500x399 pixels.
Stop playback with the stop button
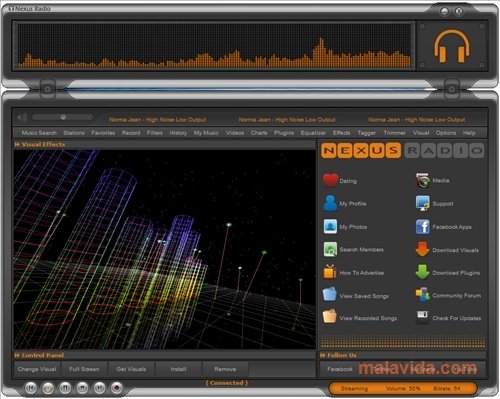[82, 388]
